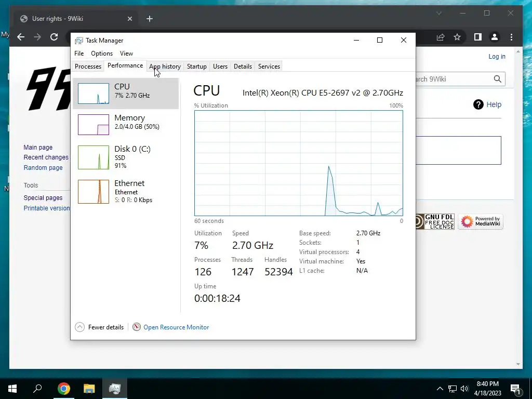Open Chrome's three-dot menu
This screenshot has height=399, width=532.
pyautogui.click(x=511, y=37)
